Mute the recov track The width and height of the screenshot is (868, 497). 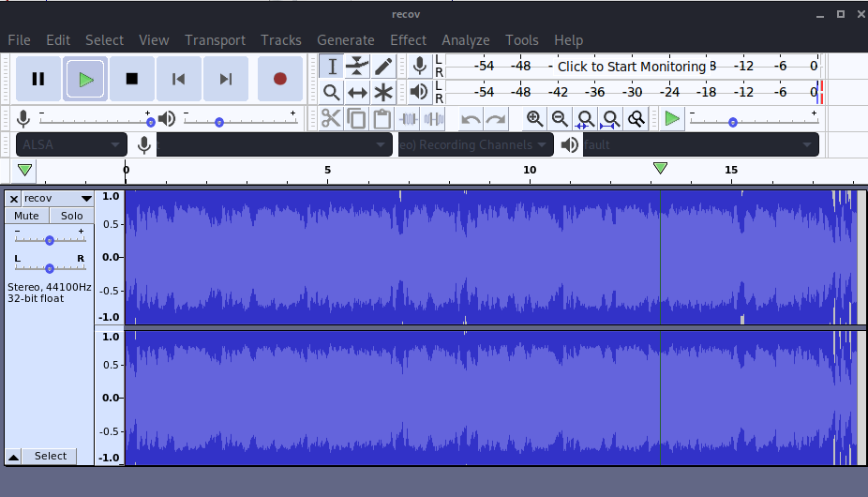coord(26,216)
